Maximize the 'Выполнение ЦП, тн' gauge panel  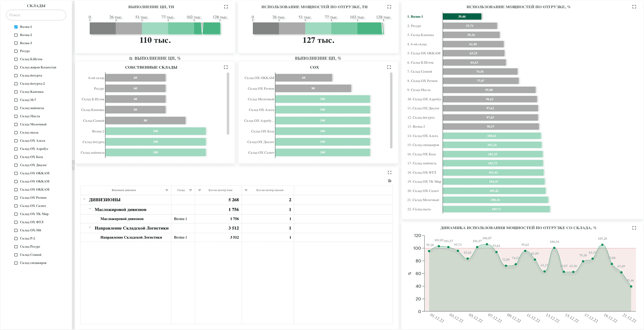click(x=226, y=7)
